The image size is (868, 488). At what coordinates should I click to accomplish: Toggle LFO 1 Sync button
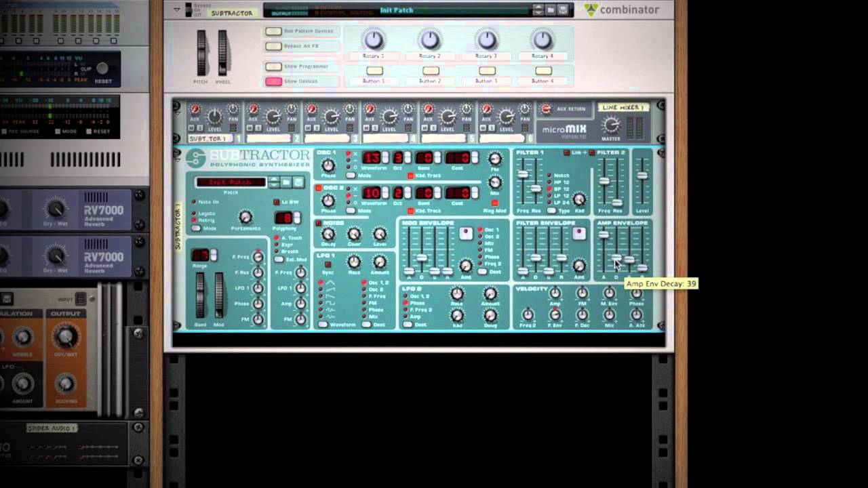click(328, 264)
